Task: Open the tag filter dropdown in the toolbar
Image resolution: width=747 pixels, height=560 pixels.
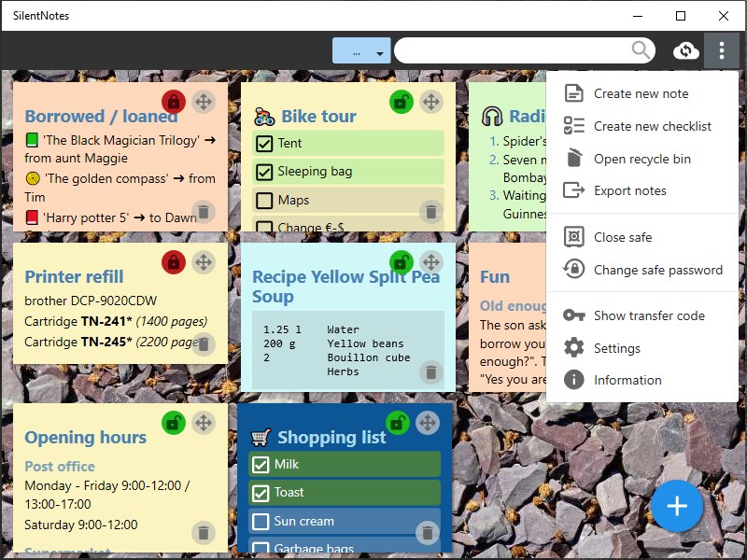Action: (361, 50)
